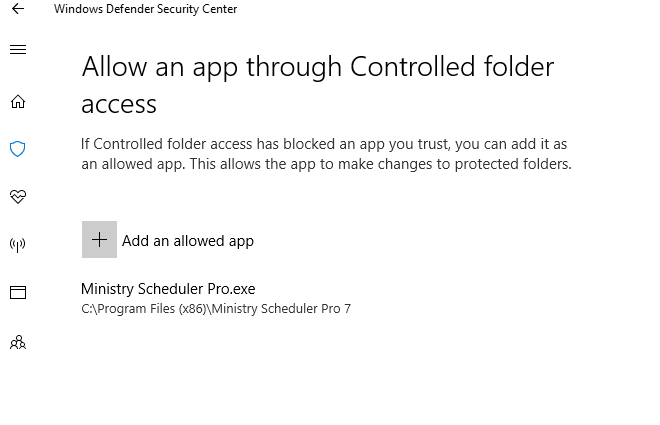Open Firewall & network protection icon
Image resolution: width=660 pixels, height=425 pixels.
(18, 245)
